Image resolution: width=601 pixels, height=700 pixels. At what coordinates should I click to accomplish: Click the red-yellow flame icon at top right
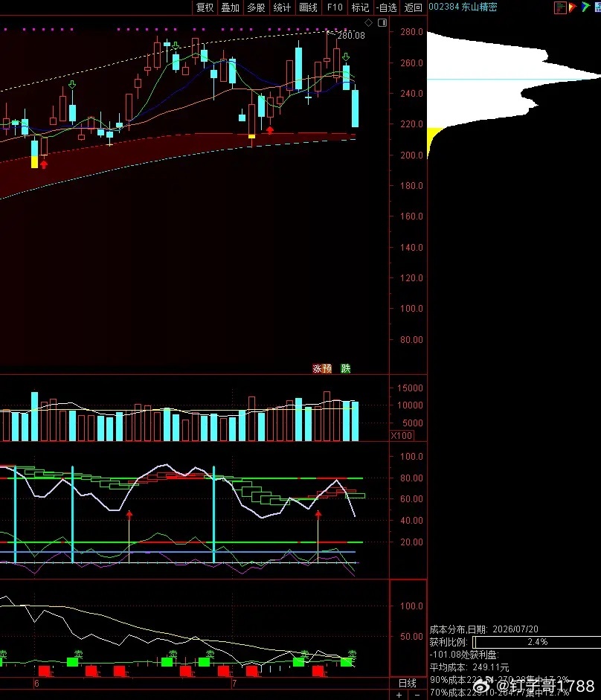(x=573, y=7)
